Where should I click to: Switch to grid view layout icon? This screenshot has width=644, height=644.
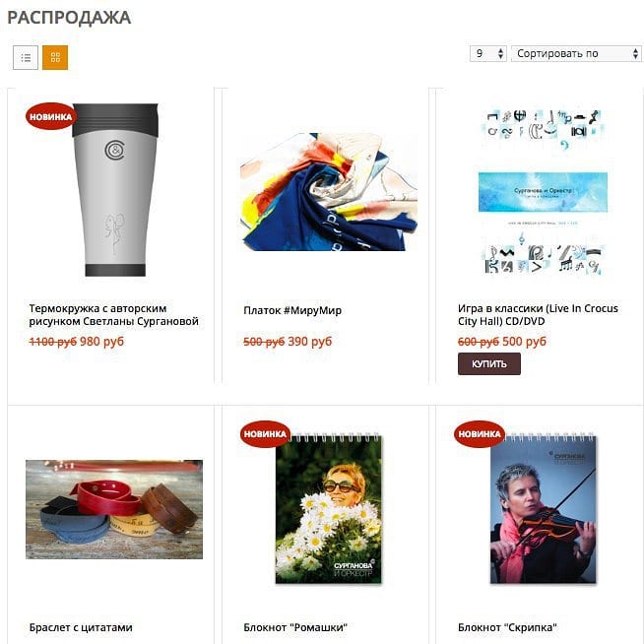55,57
